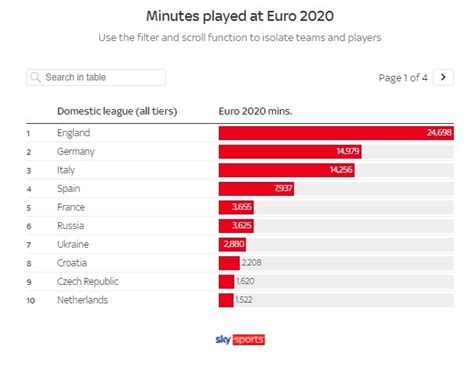Click the Italy bar showing 14,256

(287, 170)
